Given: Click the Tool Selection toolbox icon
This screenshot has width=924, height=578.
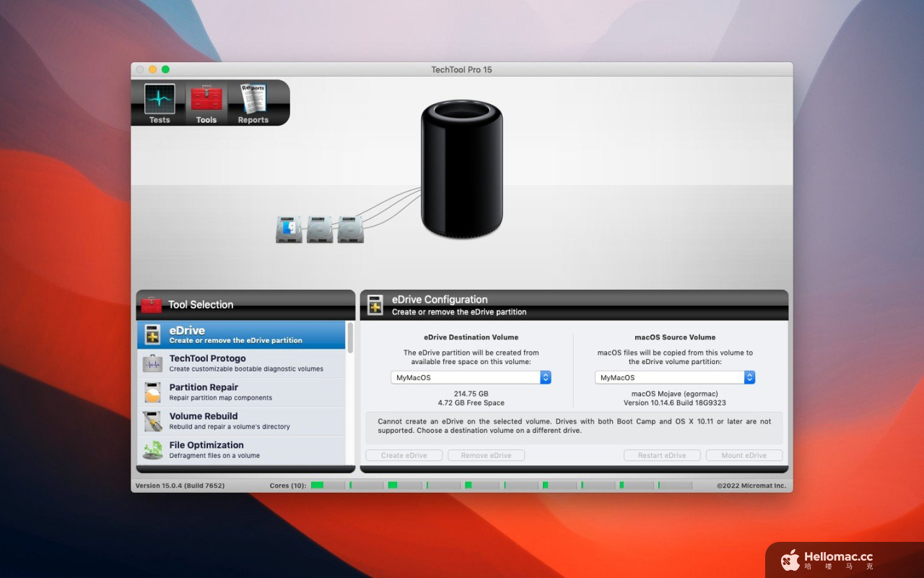Looking at the screenshot, I should 152,305.
